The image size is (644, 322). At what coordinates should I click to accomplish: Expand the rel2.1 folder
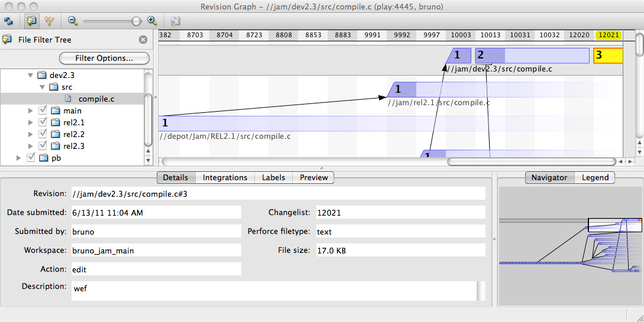(30, 123)
